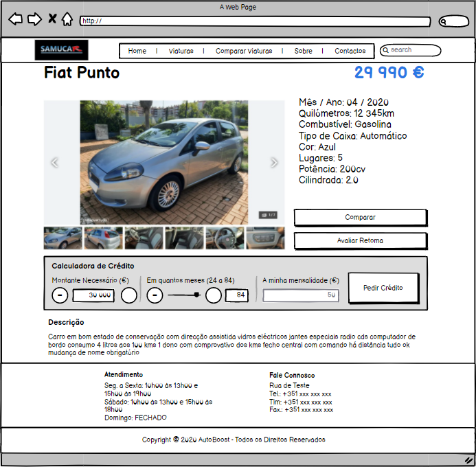Click the browser forward arrow
The image size is (476, 467).
(34, 19)
